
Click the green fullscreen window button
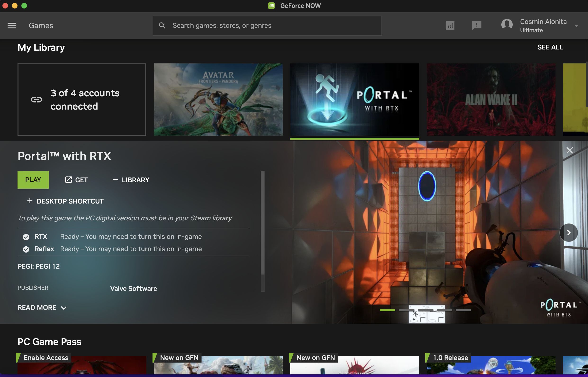24,6
